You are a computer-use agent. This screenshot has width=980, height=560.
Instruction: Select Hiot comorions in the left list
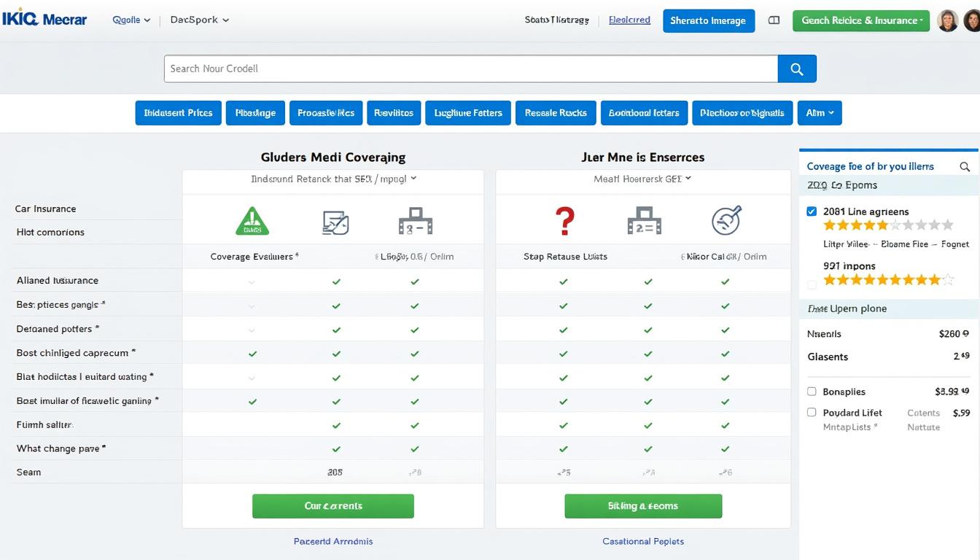point(50,232)
